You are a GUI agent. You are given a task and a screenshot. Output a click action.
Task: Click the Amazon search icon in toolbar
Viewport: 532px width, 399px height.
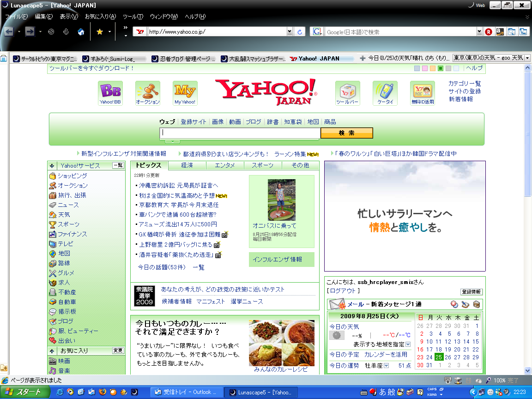pyautogui.click(x=500, y=32)
